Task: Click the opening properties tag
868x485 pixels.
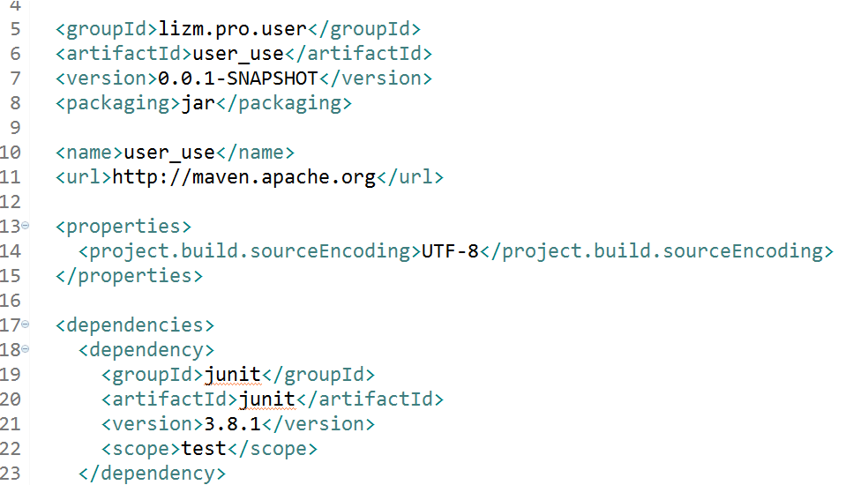Action: pyautogui.click(x=123, y=227)
